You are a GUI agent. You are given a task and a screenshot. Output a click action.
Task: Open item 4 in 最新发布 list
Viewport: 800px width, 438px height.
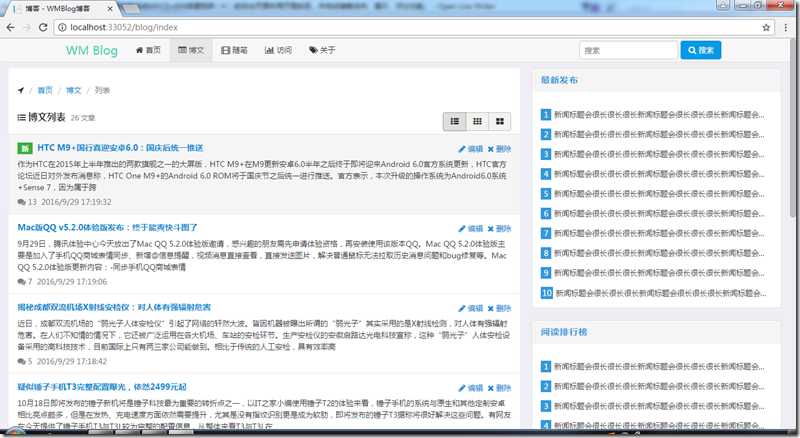[x=659, y=174]
